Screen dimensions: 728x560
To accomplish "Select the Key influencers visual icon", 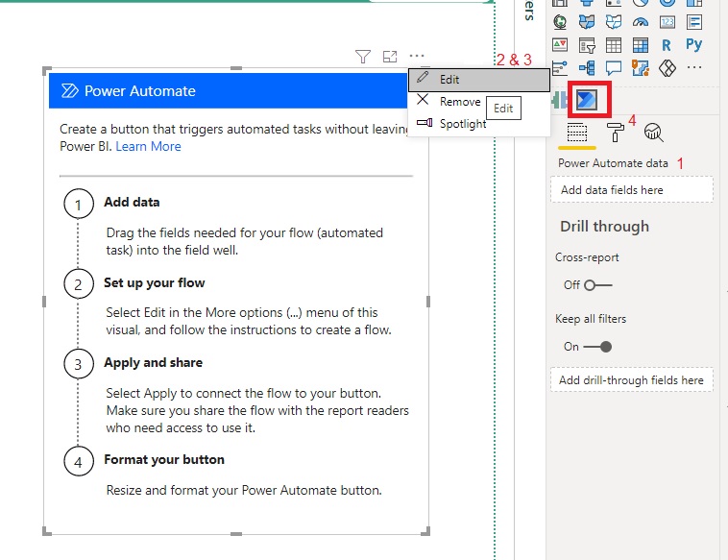I will coord(560,68).
